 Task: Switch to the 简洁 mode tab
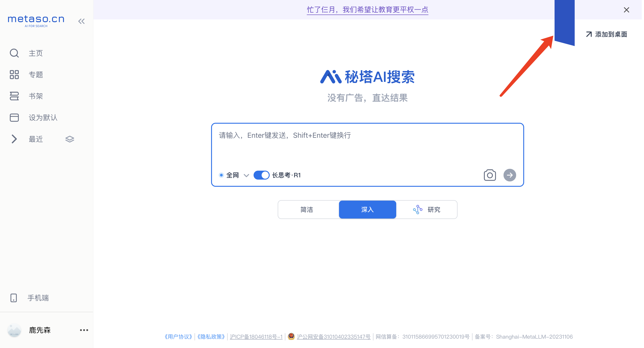(307, 210)
